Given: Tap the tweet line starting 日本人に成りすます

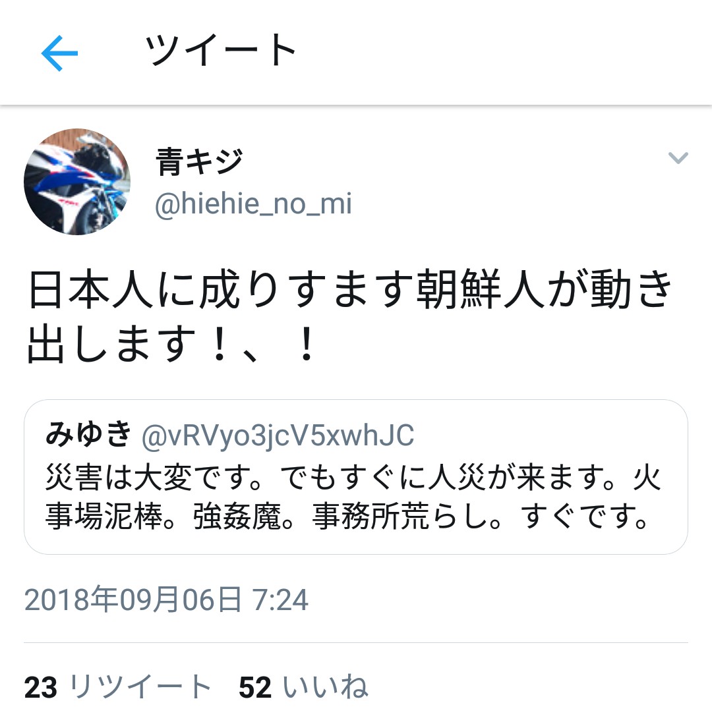Looking at the screenshot, I should coord(351,289).
